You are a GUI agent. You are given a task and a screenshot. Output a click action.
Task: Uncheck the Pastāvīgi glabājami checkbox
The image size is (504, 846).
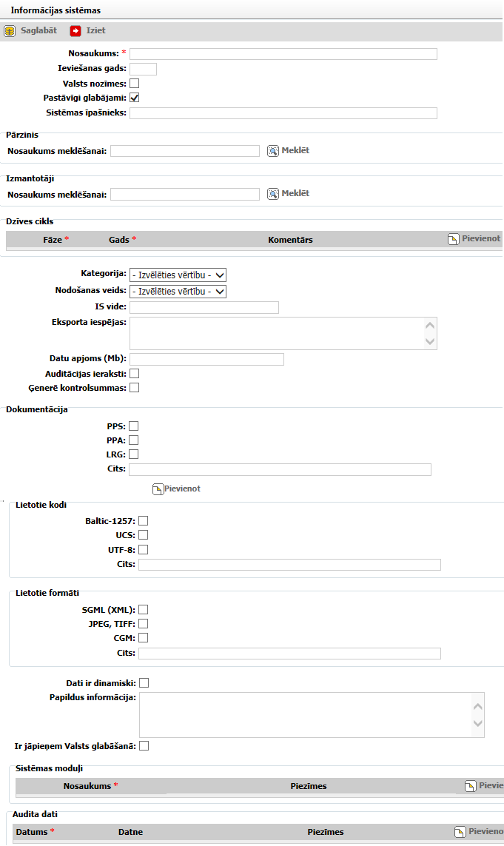tap(135, 98)
